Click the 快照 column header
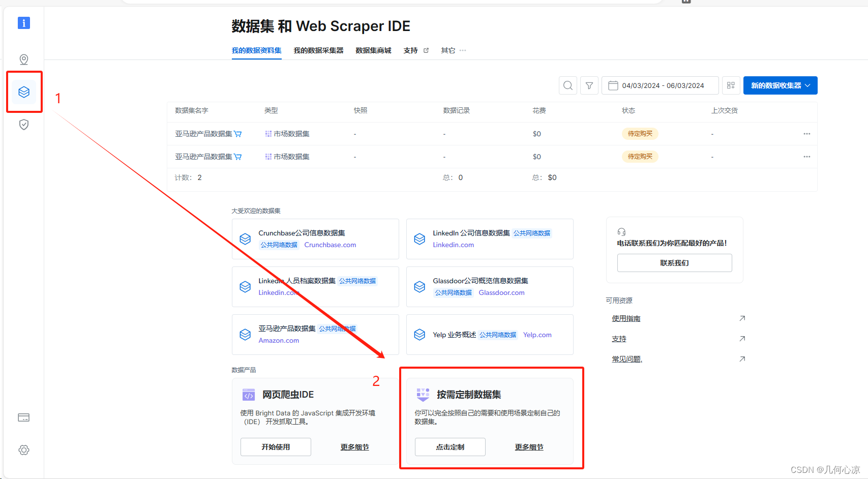The width and height of the screenshot is (868, 479). [x=361, y=110]
